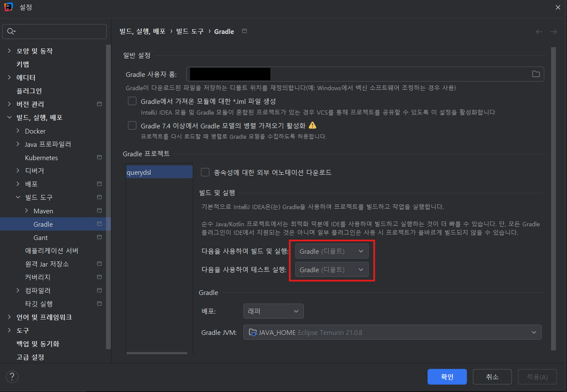567x392 pixels.
Task: Click the JAVA_HOME folder icon in Gradle JVM
Action: click(252, 332)
